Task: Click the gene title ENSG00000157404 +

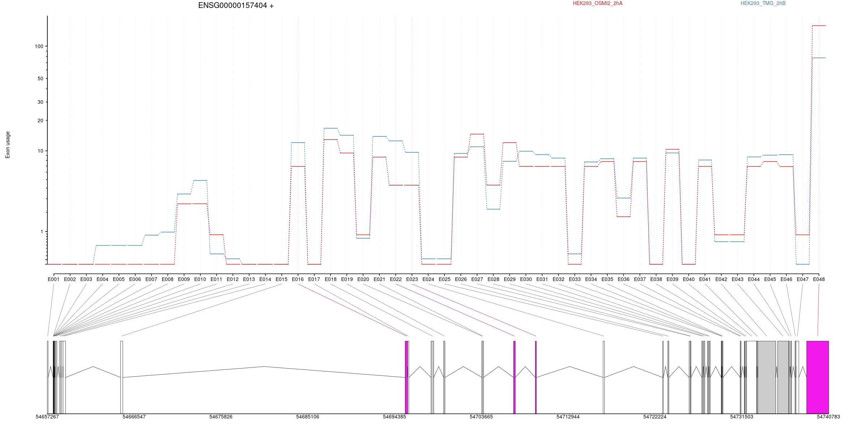Action: (236, 6)
